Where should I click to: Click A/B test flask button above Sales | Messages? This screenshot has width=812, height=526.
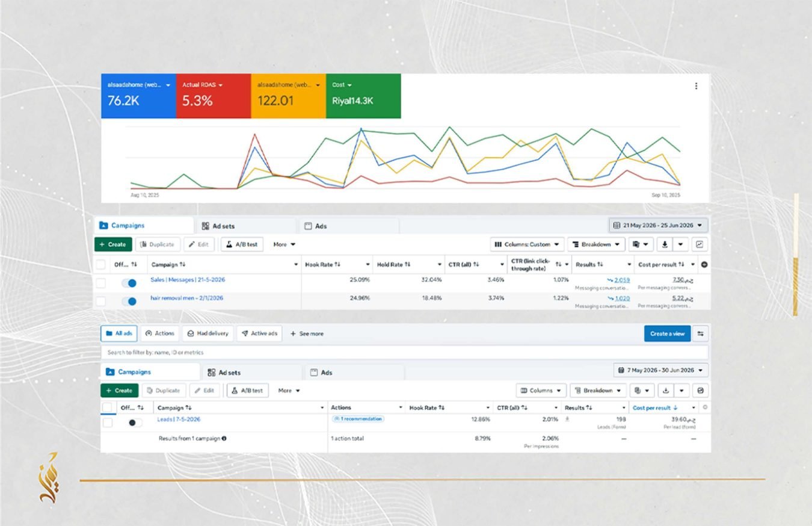pos(242,244)
